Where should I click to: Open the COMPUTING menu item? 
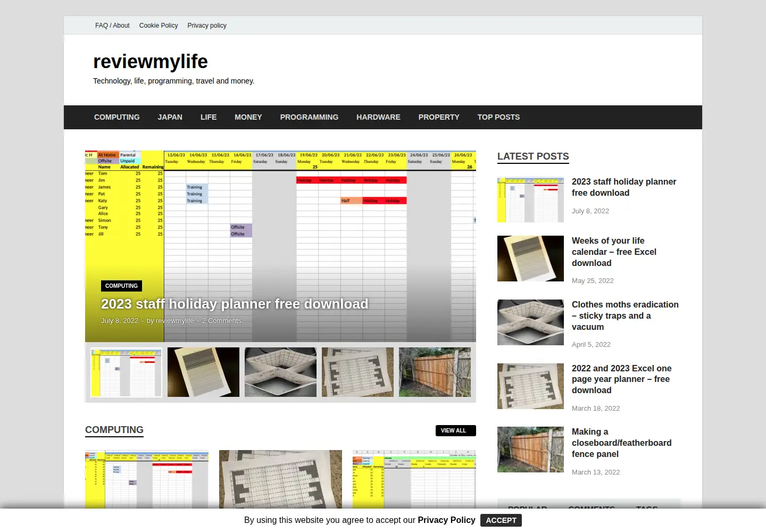click(x=117, y=117)
